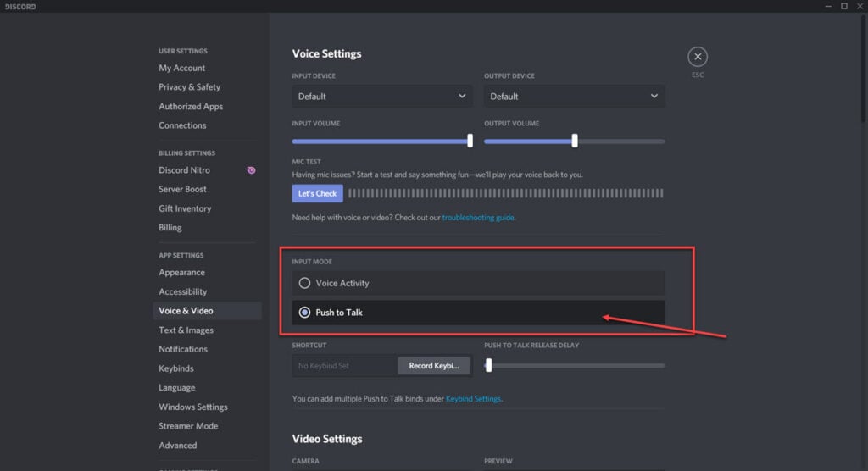The width and height of the screenshot is (868, 471).
Task: Select the Voice Activity radio button
Action: [x=304, y=283]
